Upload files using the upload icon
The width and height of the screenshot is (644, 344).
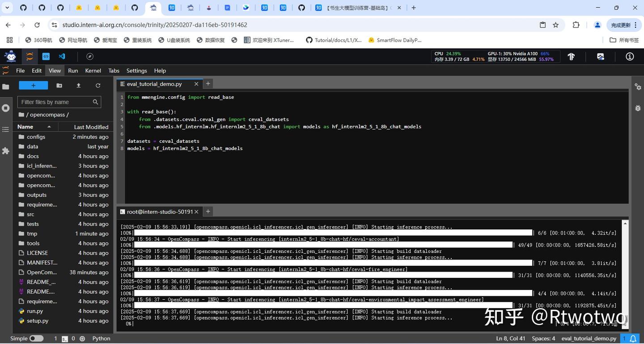pos(79,85)
